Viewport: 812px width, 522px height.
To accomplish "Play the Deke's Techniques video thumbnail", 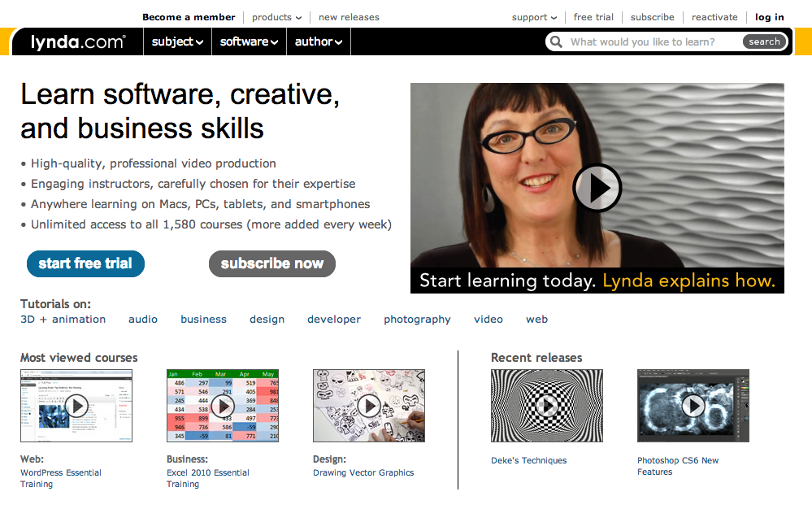I will [547, 406].
